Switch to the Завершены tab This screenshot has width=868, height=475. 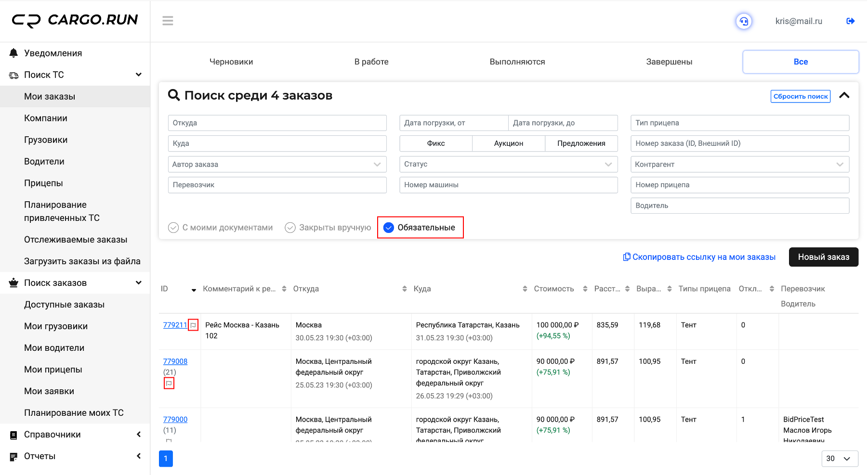669,62
